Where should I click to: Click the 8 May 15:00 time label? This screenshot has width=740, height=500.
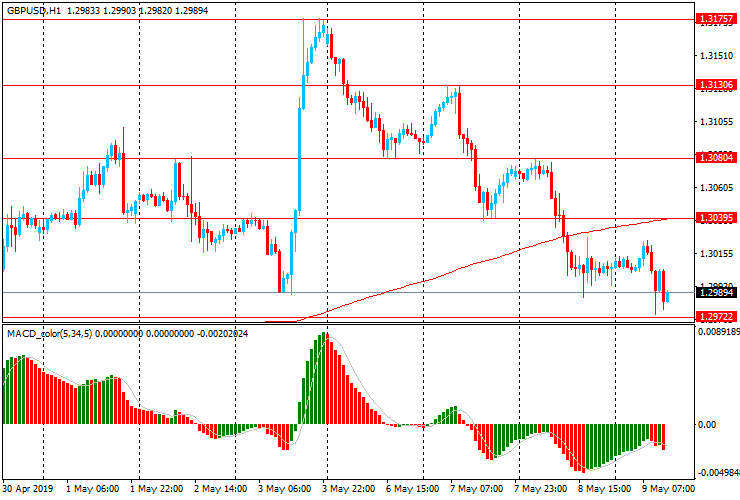[605, 488]
